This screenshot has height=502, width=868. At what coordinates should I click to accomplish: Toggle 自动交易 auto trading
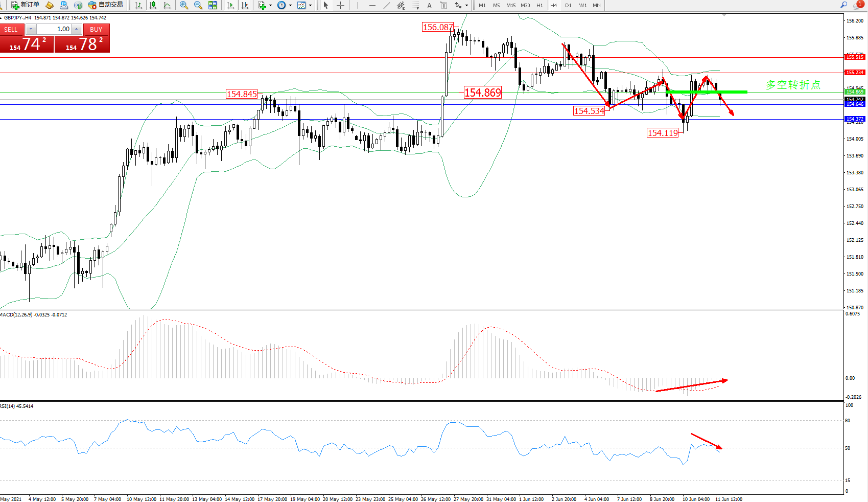click(x=106, y=5)
